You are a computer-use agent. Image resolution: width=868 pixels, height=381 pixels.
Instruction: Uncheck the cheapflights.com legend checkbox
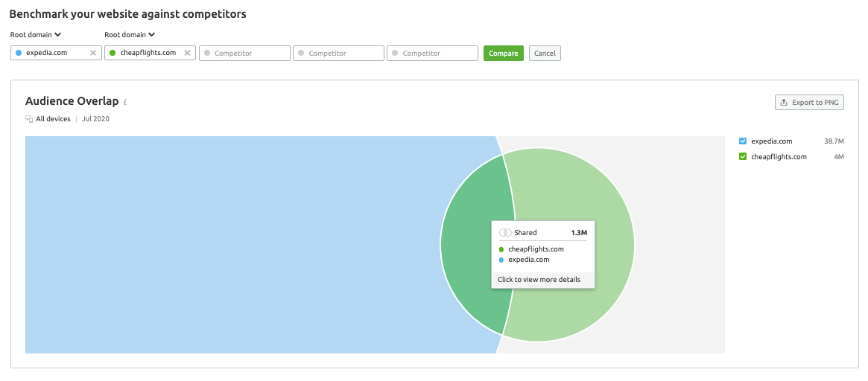pyautogui.click(x=743, y=156)
